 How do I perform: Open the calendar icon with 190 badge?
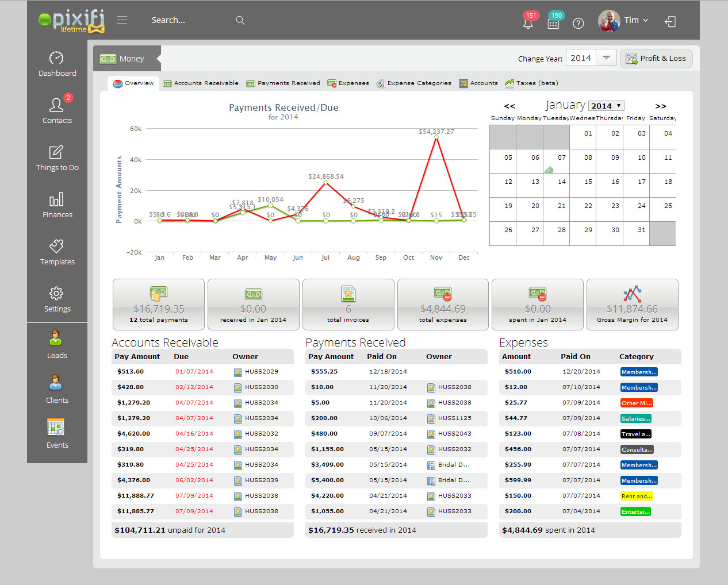pos(553,23)
